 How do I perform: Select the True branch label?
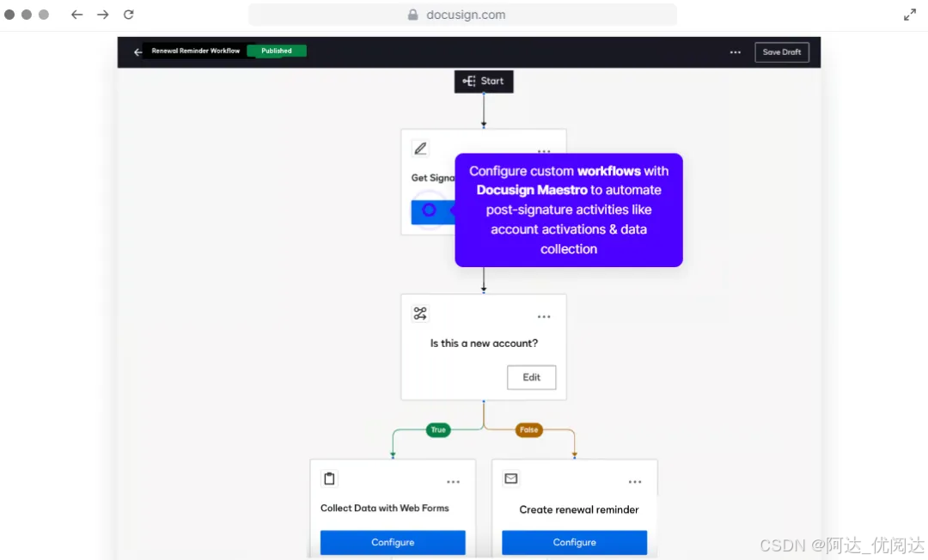click(x=438, y=430)
